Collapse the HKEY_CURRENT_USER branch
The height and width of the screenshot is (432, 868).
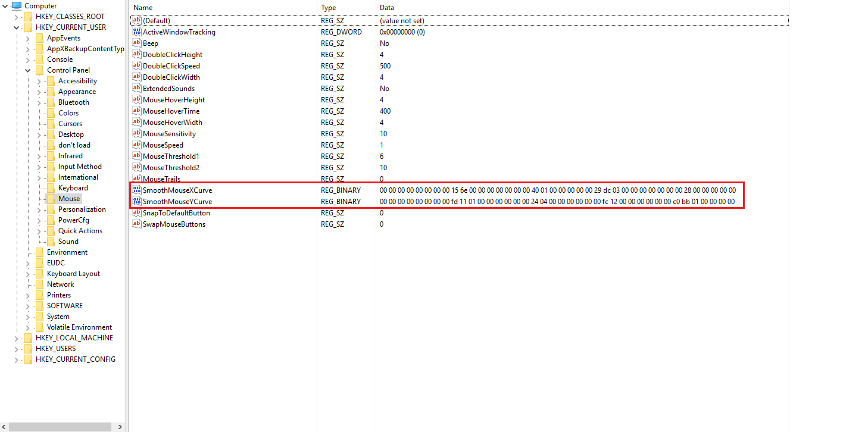tap(17, 27)
